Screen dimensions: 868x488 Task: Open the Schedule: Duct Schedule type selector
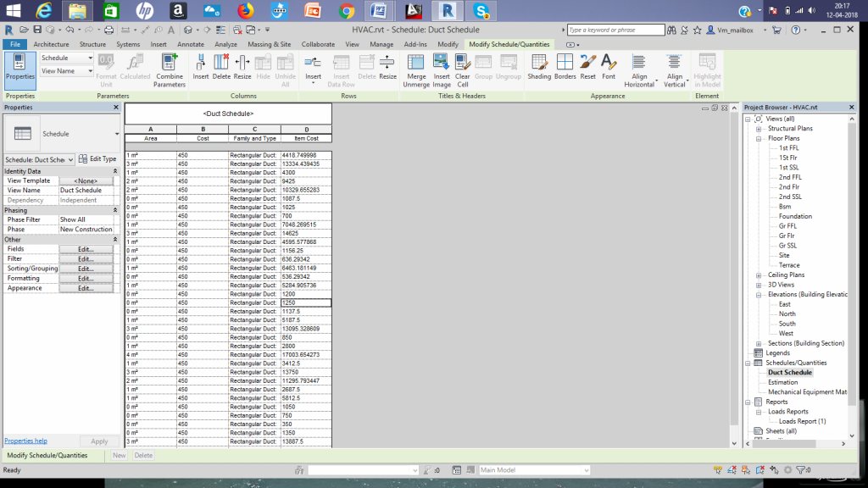click(x=39, y=159)
